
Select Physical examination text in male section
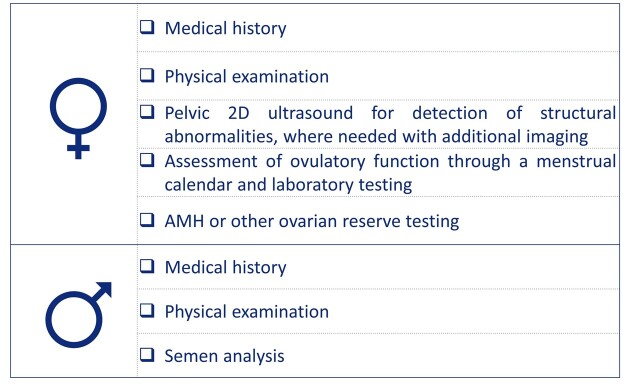coord(247,312)
